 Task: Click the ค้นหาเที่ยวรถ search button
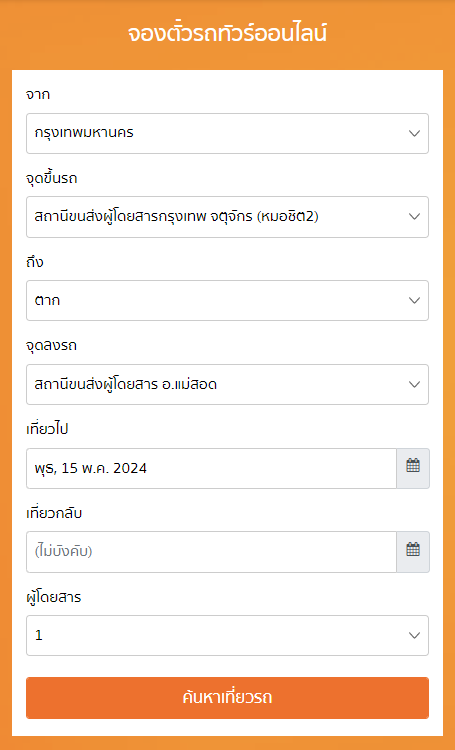pyautogui.click(x=227, y=698)
